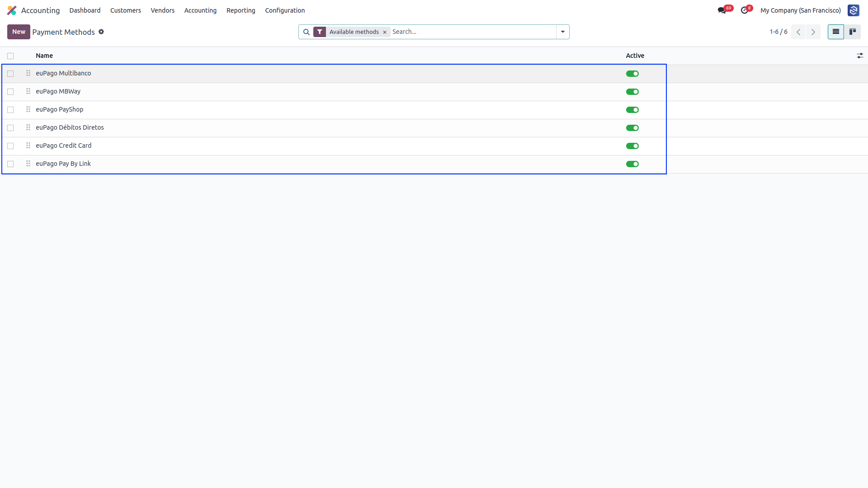Open the euPago Pay By Link record
Viewport: 868px width, 488px height.
(63, 164)
